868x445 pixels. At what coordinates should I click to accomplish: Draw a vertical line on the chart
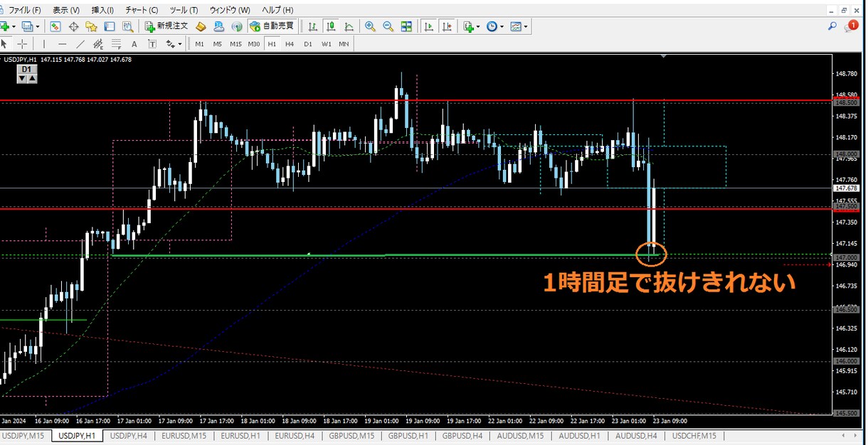coord(44,44)
